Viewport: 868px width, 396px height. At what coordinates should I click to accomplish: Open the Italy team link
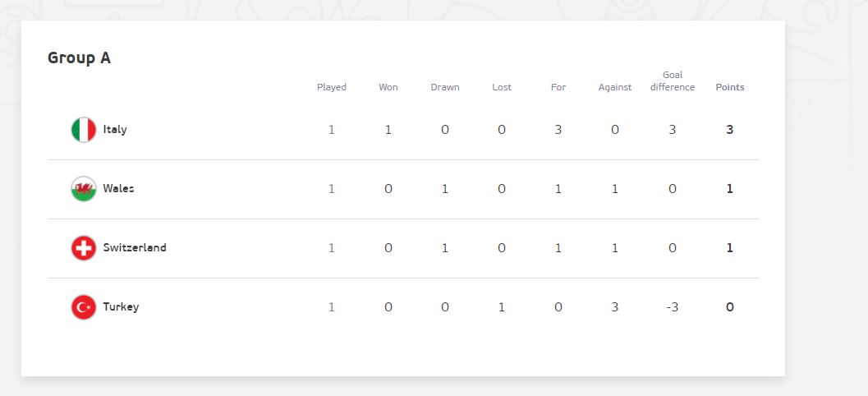point(115,130)
